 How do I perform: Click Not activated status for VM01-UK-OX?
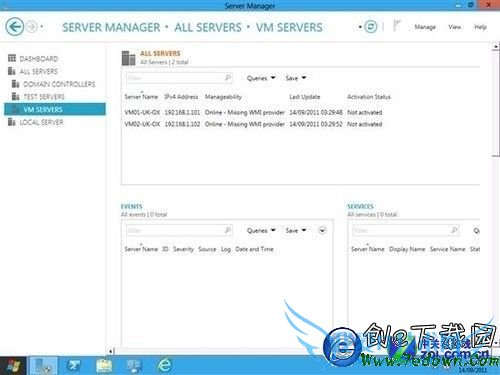[x=365, y=112]
